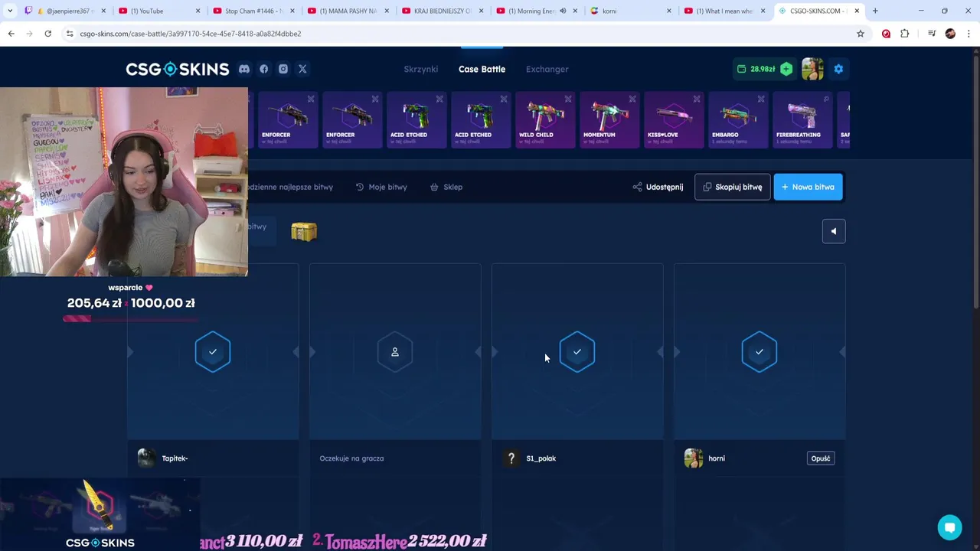Screen dimensions: 980x551
Task: View site information icon in address bar
Action: click(70, 34)
